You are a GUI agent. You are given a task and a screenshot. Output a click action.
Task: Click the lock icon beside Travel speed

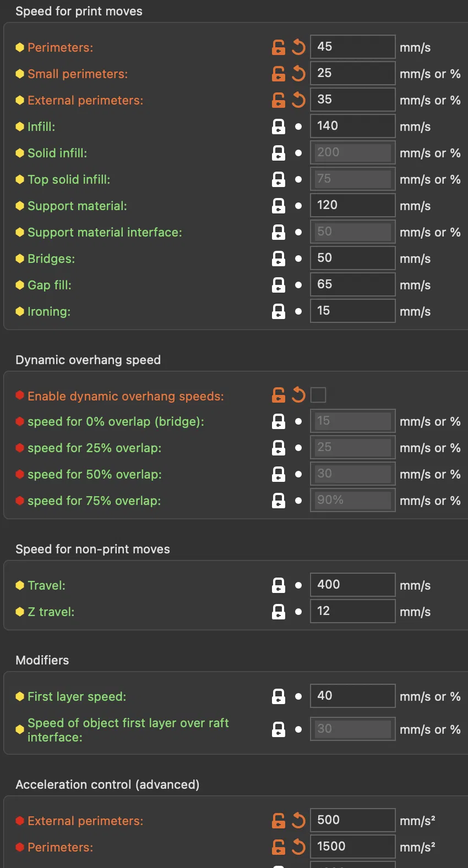click(279, 585)
